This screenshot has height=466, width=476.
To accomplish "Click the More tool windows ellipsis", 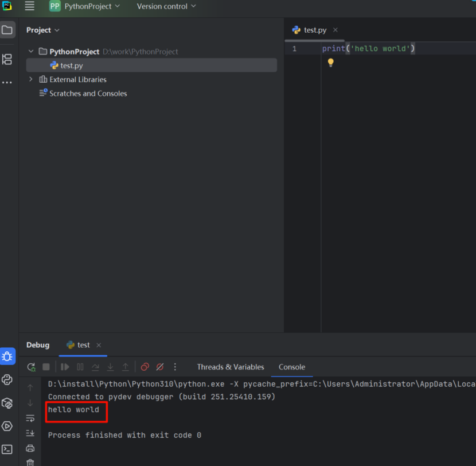I will coord(7,82).
